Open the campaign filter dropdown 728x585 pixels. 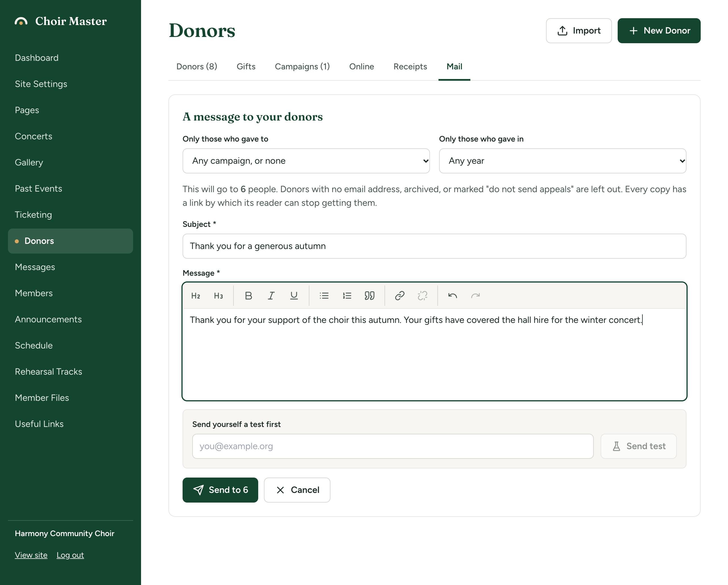click(306, 161)
